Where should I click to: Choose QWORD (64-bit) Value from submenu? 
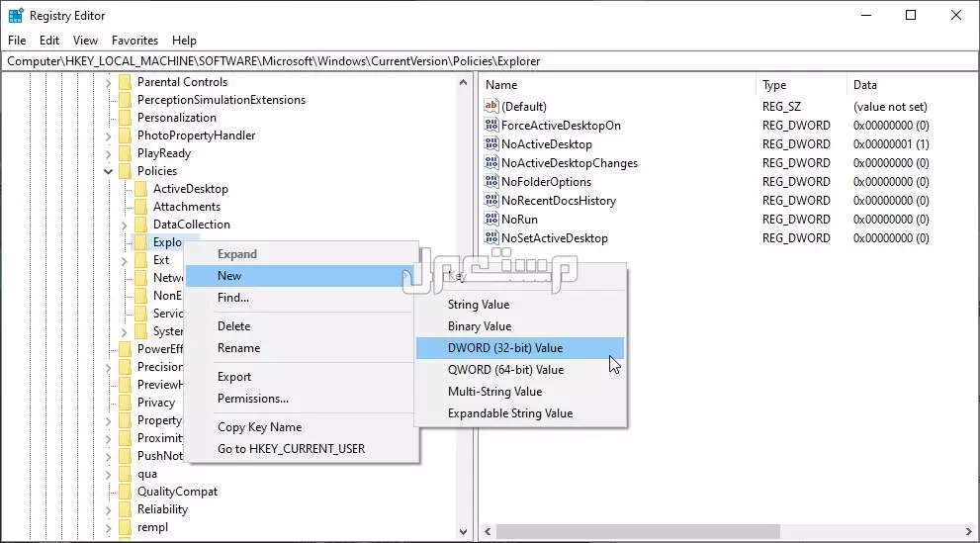pos(520,370)
